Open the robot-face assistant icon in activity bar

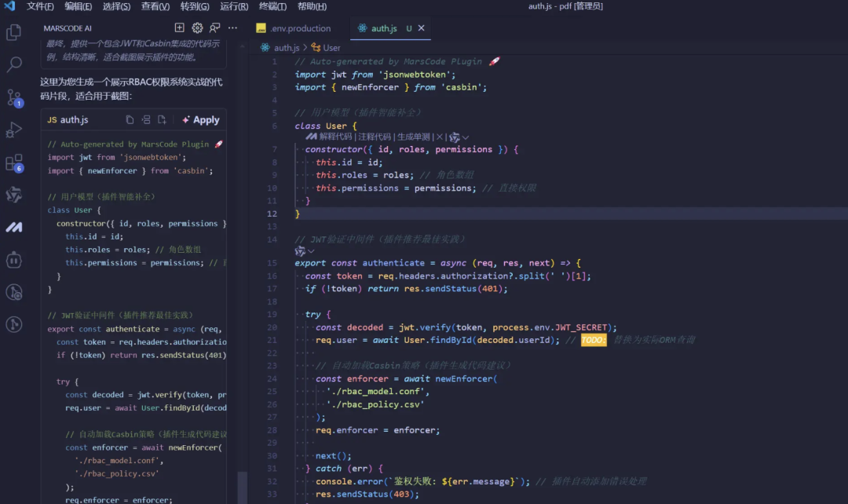pyautogui.click(x=14, y=260)
